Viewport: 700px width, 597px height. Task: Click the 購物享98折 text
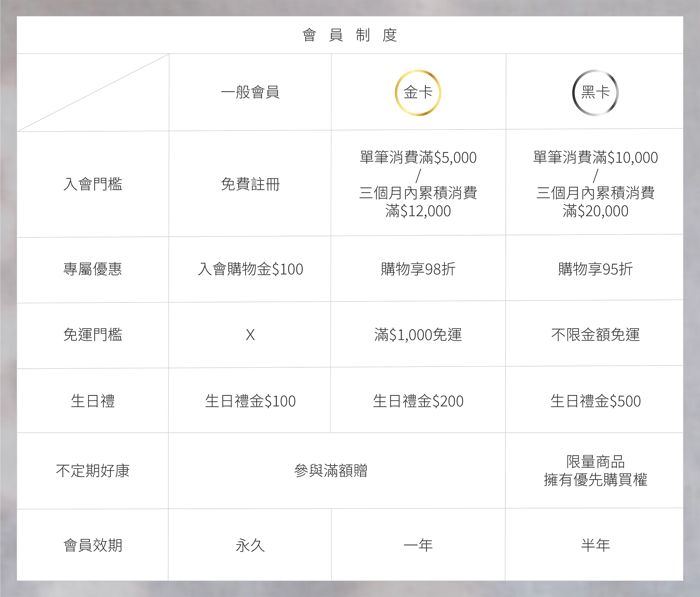(418, 269)
